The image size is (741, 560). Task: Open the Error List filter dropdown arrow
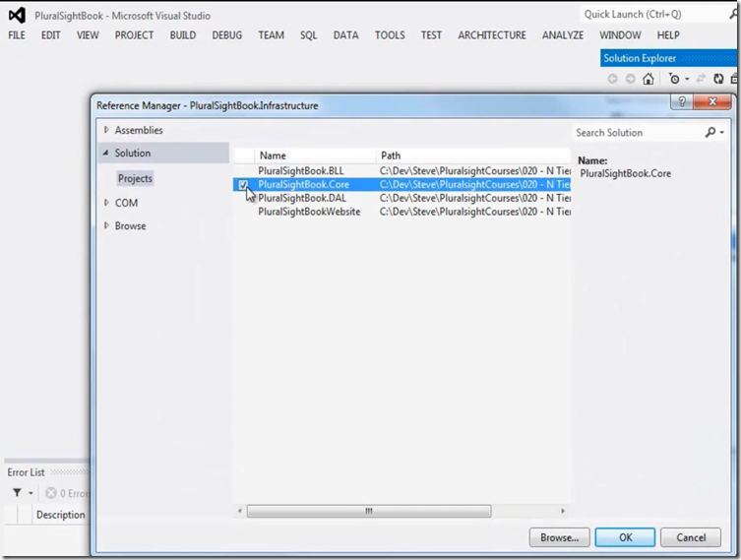[x=31, y=493]
